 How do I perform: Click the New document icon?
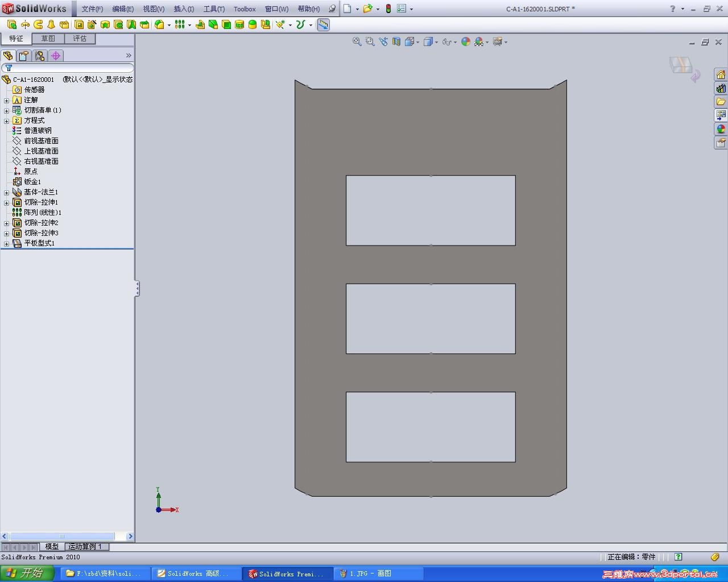(x=347, y=9)
